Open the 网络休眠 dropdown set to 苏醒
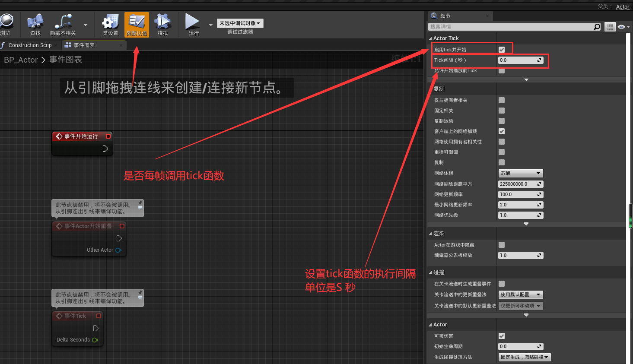Screen dimensions: 633x364 [520, 173]
